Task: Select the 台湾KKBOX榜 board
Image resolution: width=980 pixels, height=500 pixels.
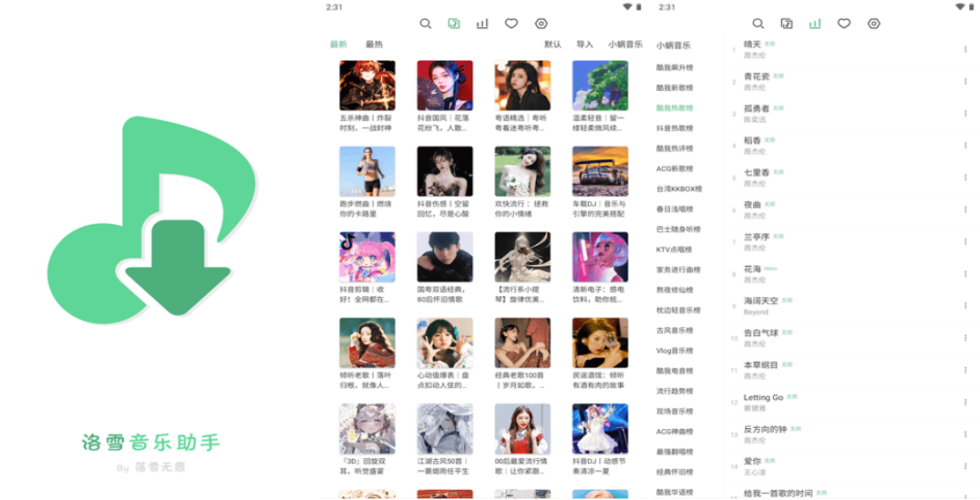Action: coord(679,189)
